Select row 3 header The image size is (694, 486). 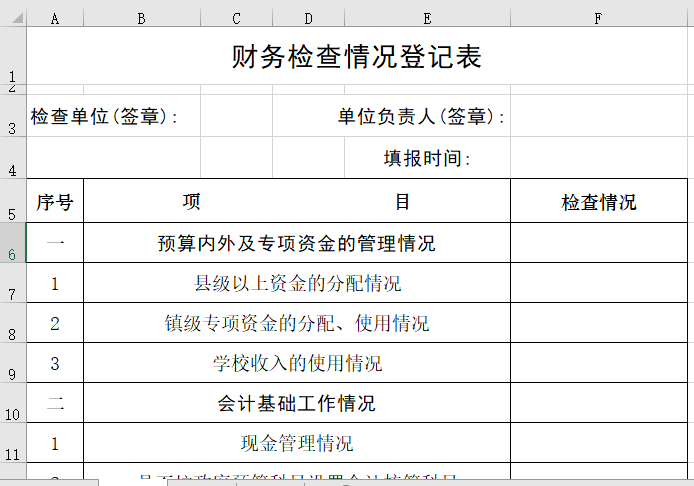point(12,116)
